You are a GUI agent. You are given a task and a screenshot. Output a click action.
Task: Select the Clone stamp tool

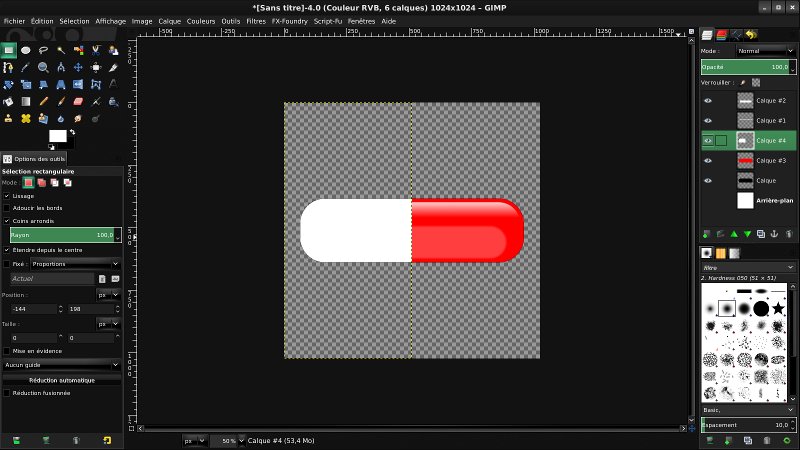(8, 119)
